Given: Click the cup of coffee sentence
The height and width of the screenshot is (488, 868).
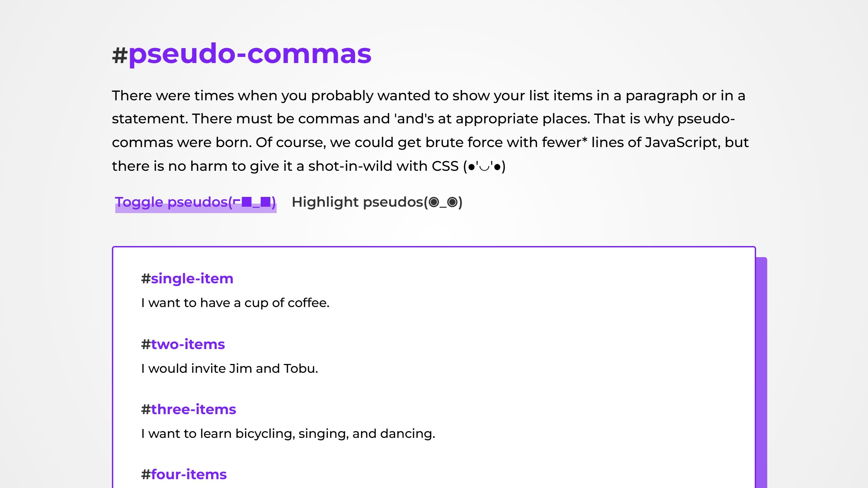Looking at the screenshot, I should coord(235,303).
